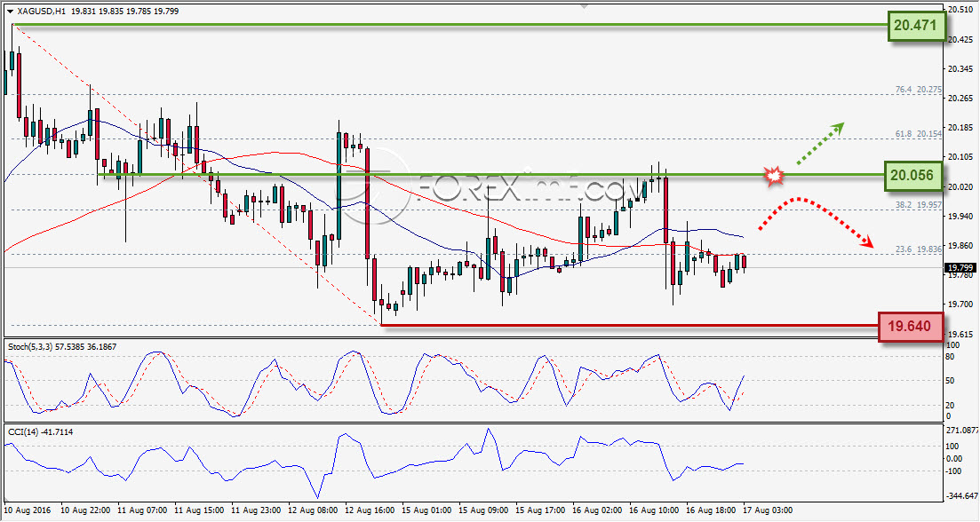980x522 pixels.
Task: Click 19.700 on the price scale
Action: click(x=960, y=304)
